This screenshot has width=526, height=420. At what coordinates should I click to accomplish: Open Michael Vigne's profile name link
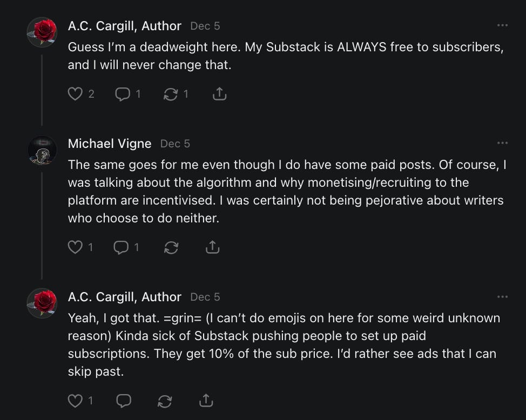coord(110,144)
